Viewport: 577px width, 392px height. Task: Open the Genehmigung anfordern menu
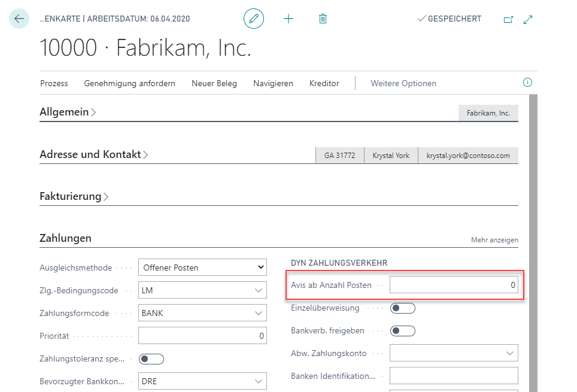[x=129, y=84]
